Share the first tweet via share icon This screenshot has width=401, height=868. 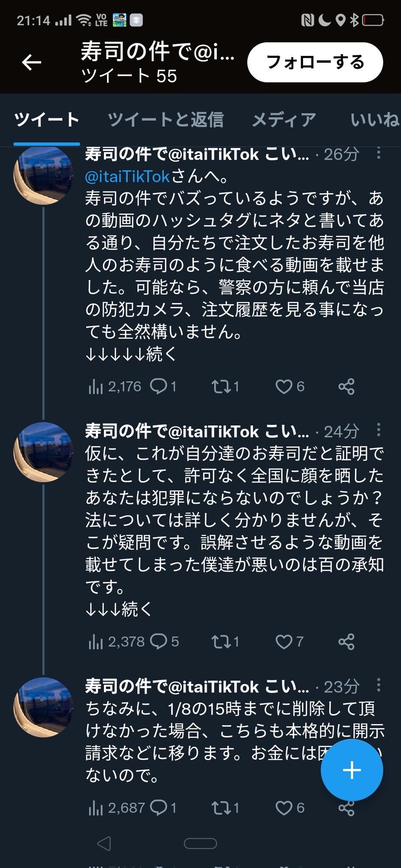coord(346,387)
